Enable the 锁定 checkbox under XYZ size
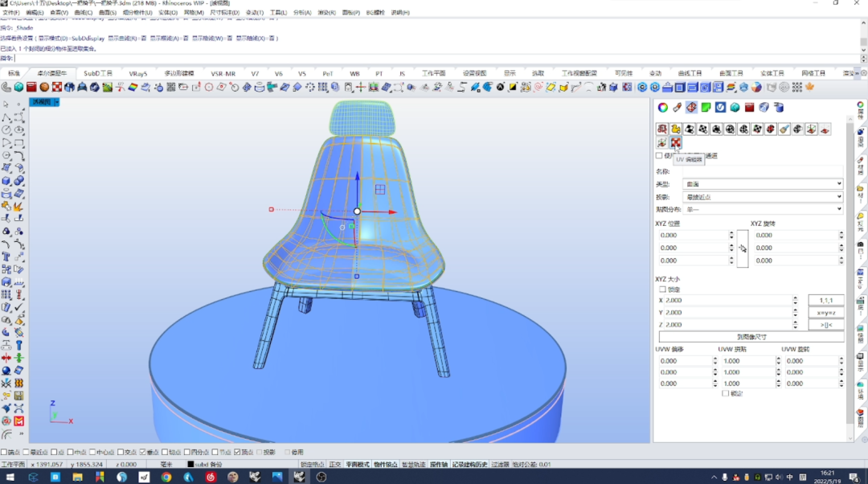Image resolution: width=868 pixels, height=484 pixels. tap(662, 289)
